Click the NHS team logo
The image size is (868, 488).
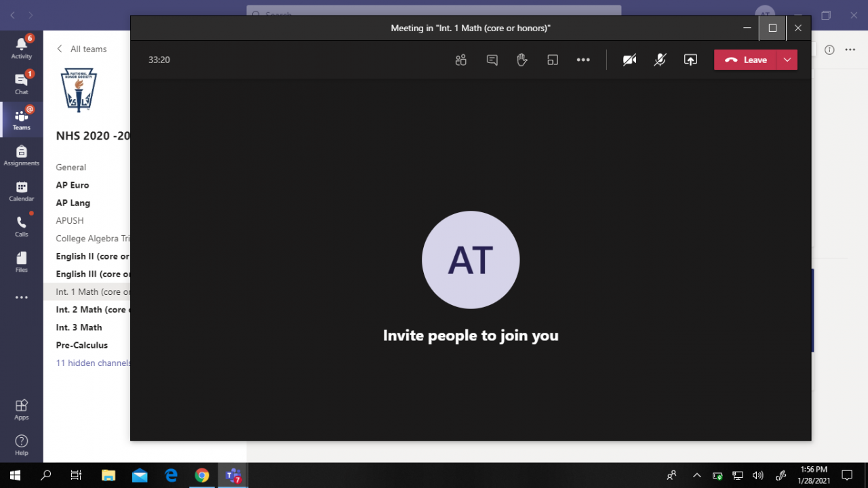point(79,89)
